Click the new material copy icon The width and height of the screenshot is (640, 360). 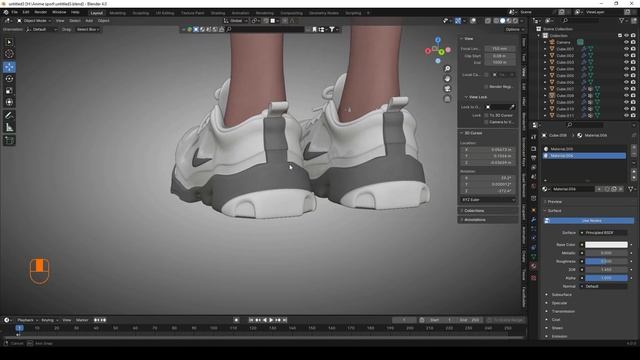click(x=614, y=189)
